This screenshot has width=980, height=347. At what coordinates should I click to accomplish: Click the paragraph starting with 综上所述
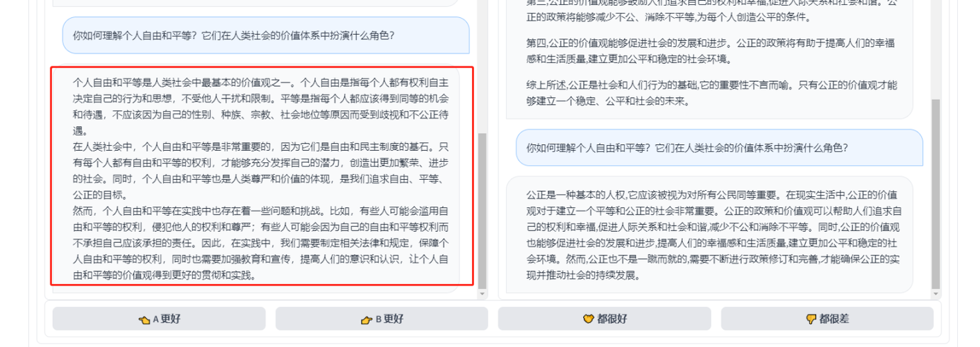(711, 93)
